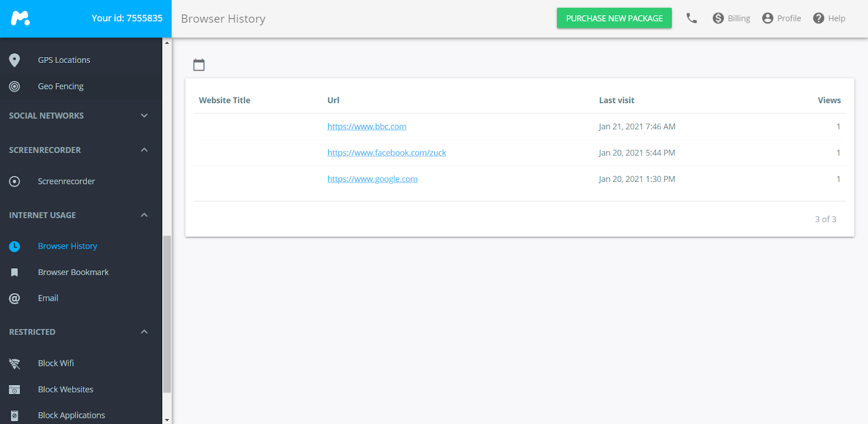Click the Views column header
This screenshot has width=868, height=424.
click(829, 100)
